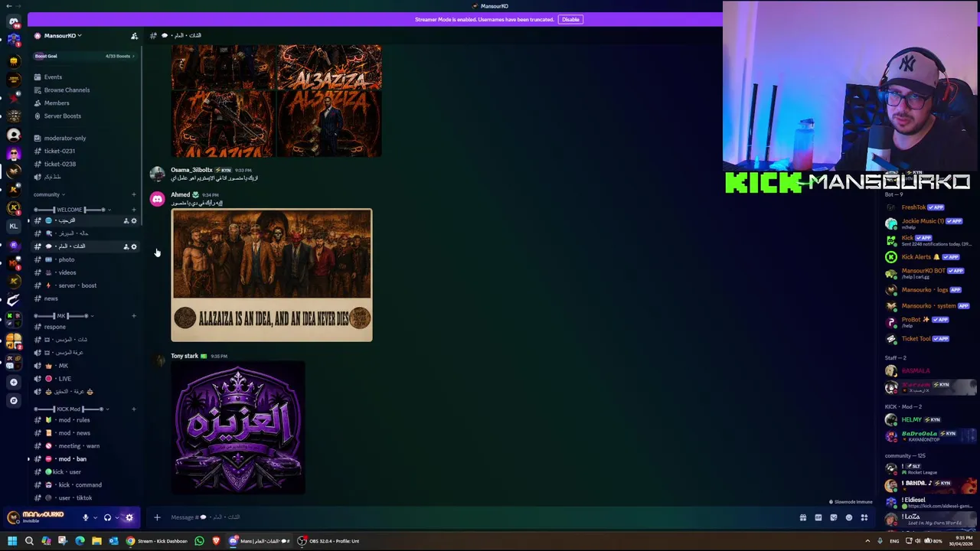Open the Kick Alerts bot profile
Viewport: 980px width, 551px height.
pyautogui.click(x=928, y=257)
